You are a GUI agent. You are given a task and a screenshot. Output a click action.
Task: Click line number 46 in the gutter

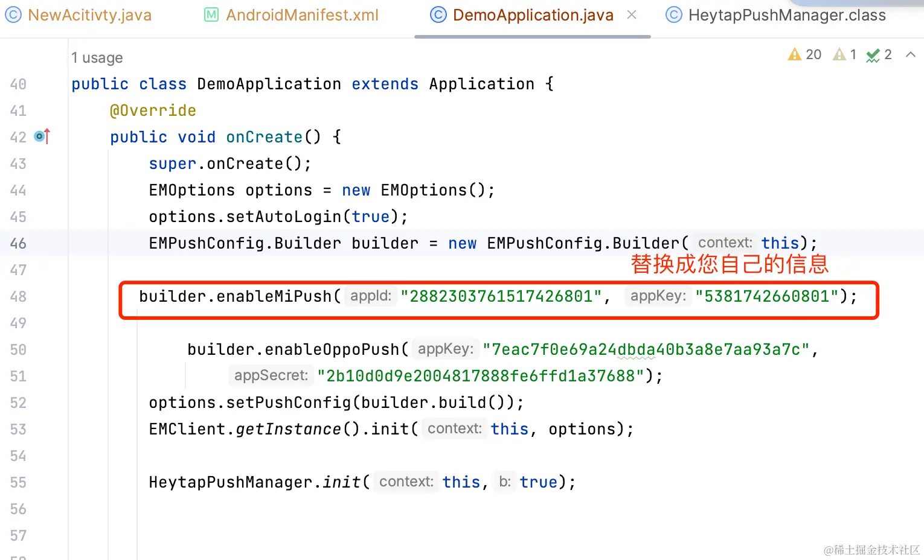[x=18, y=243]
